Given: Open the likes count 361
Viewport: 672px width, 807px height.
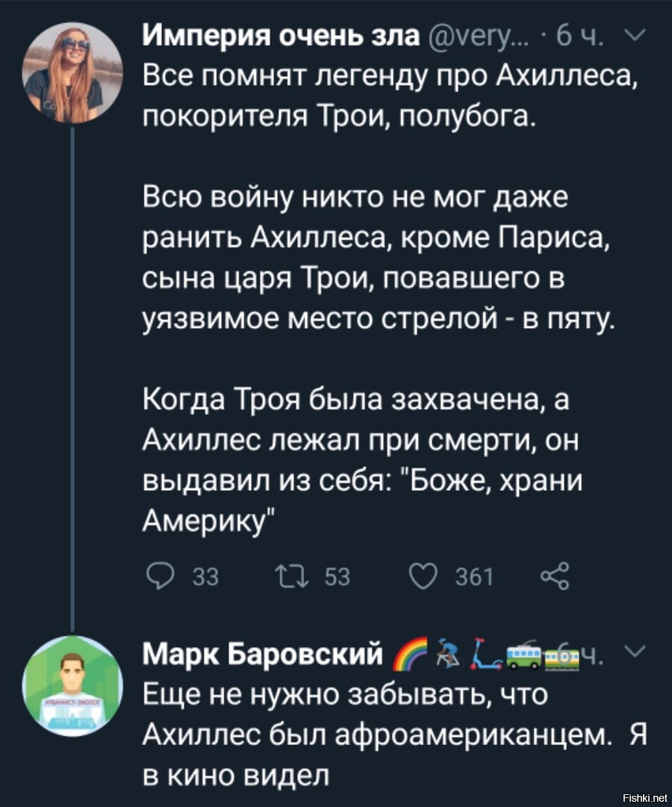Looking at the screenshot, I should pos(474,577).
